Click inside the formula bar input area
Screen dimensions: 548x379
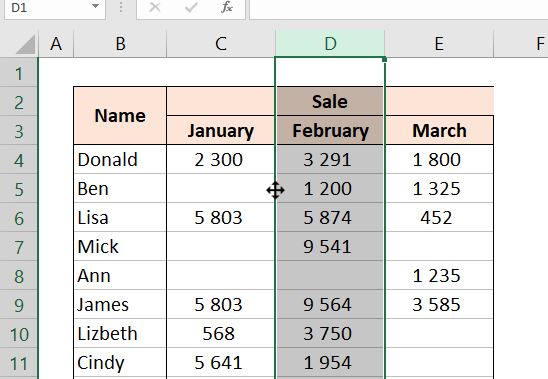pyautogui.click(x=399, y=8)
